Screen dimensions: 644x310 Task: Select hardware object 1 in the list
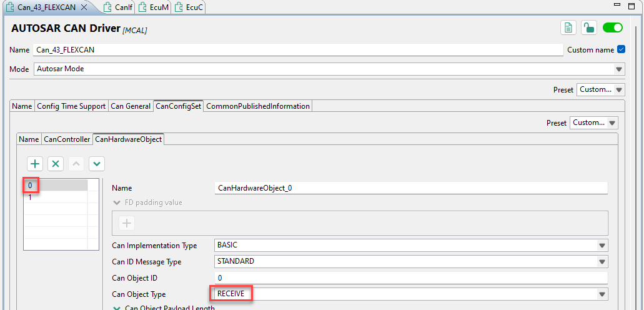[56, 197]
